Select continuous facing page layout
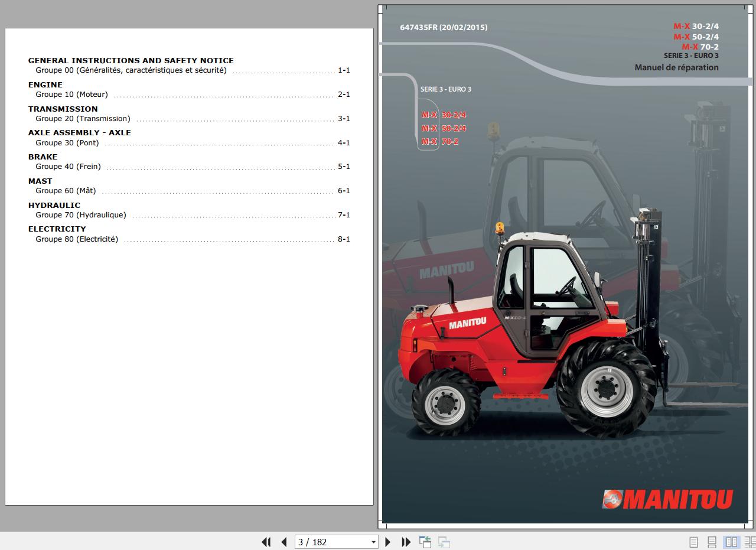 [750, 542]
